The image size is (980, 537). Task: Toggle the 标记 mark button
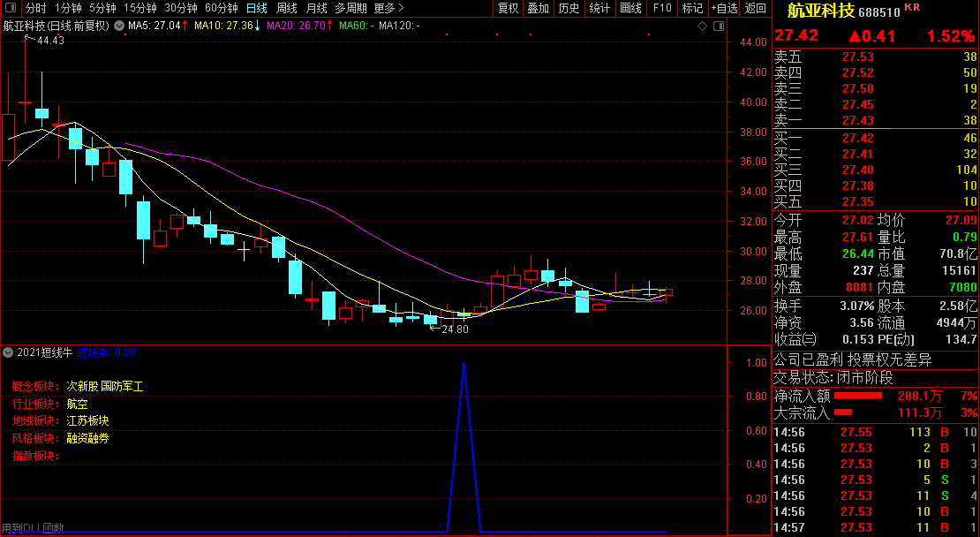pyautogui.click(x=692, y=8)
